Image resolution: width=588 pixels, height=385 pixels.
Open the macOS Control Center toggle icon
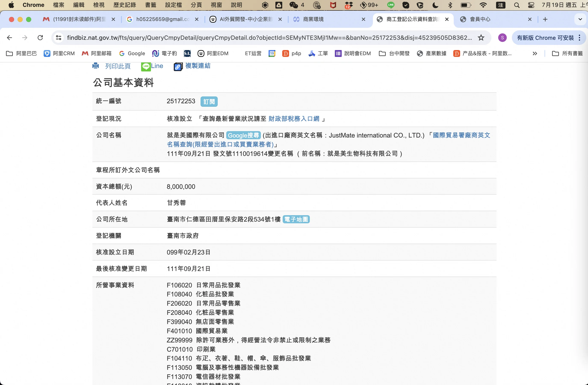tap(531, 5)
